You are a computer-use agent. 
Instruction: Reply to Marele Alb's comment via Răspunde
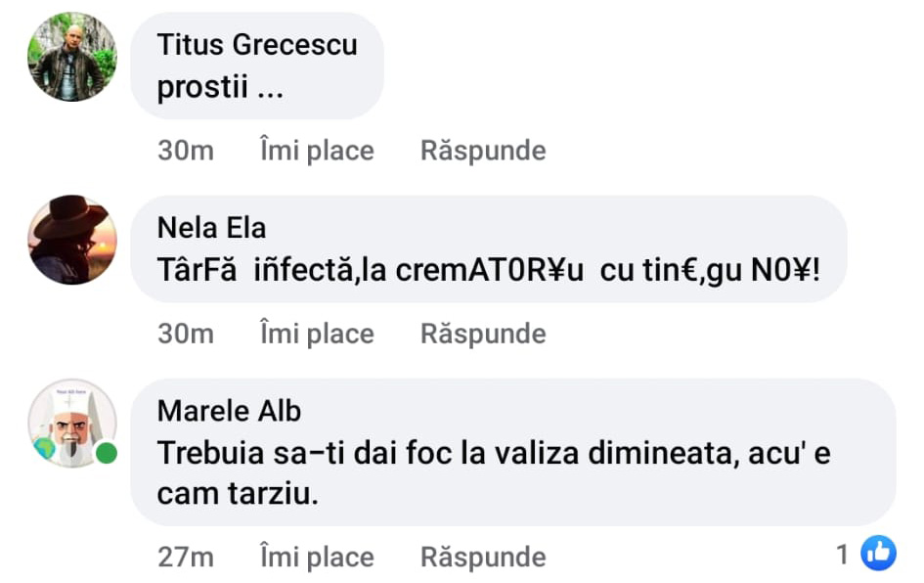483,558
